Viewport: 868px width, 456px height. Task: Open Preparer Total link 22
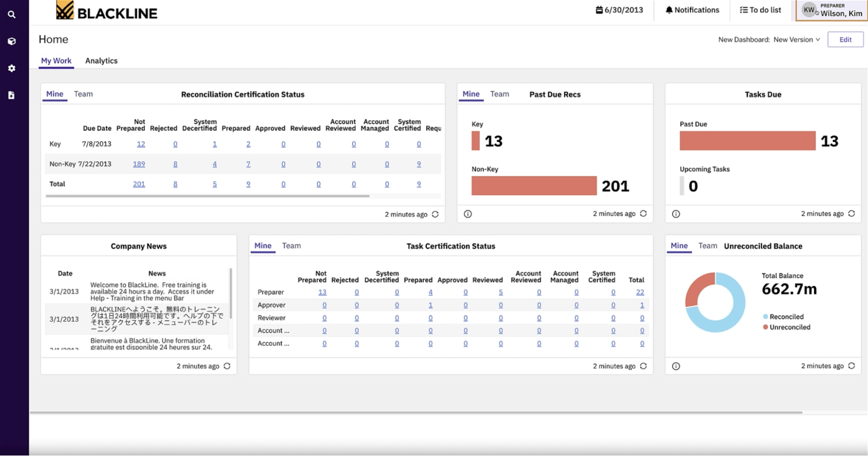click(x=640, y=292)
